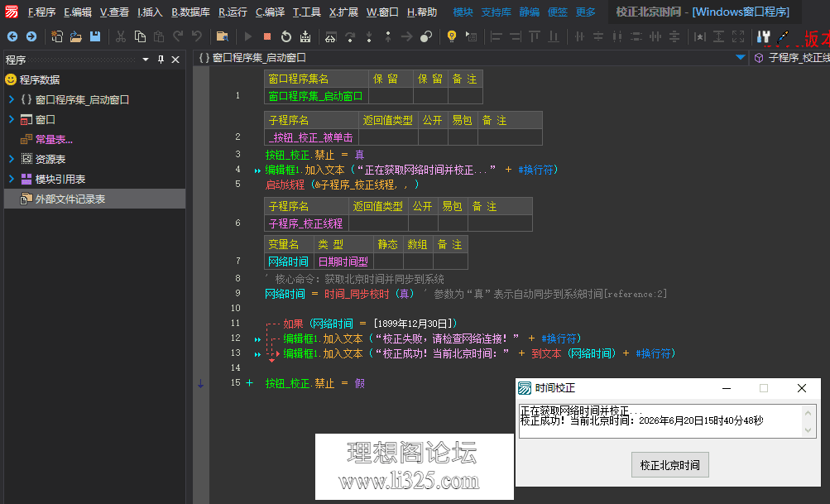
Task: Click the yellow light bulb tip icon
Action: (x=452, y=36)
